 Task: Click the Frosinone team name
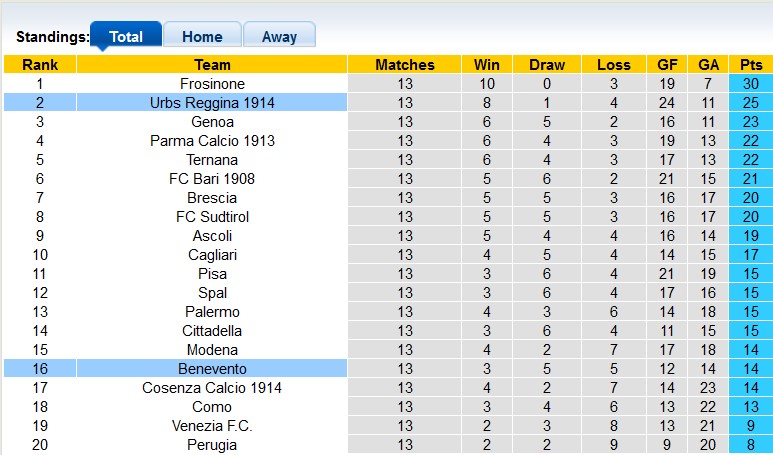[212, 84]
